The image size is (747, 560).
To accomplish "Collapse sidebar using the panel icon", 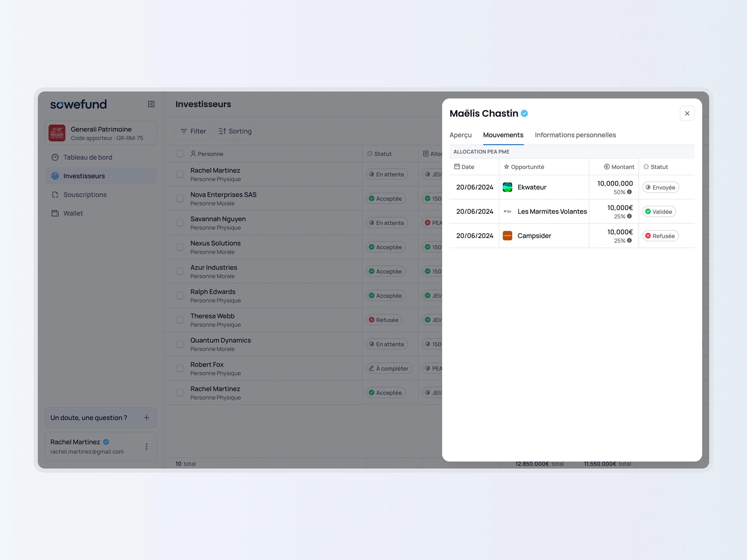I will [151, 104].
